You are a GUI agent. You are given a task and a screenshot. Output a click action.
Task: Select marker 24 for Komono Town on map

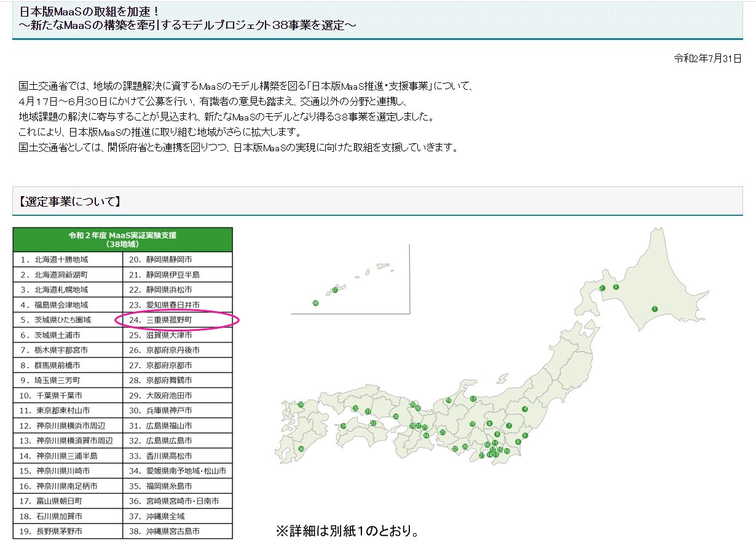point(425,435)
